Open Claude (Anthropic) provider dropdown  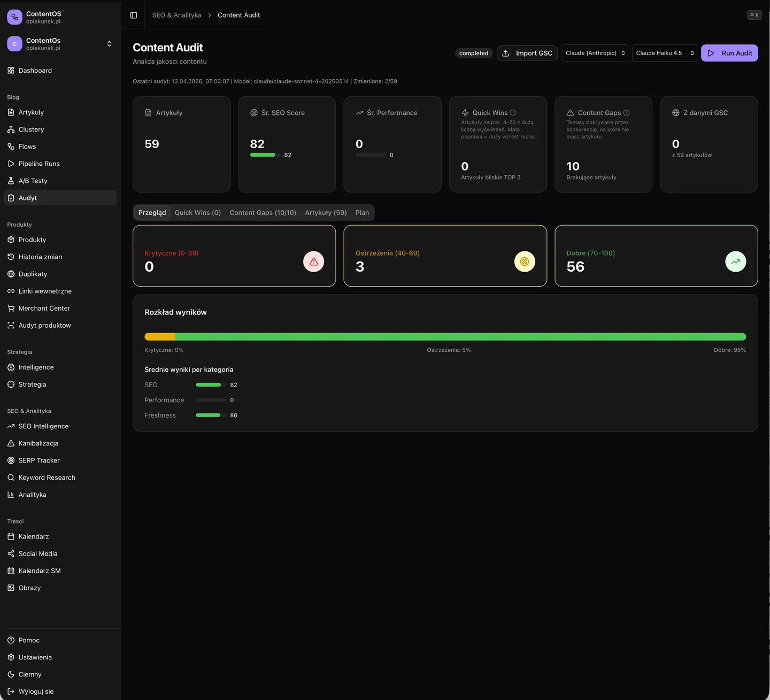click(x=595, y=53)
